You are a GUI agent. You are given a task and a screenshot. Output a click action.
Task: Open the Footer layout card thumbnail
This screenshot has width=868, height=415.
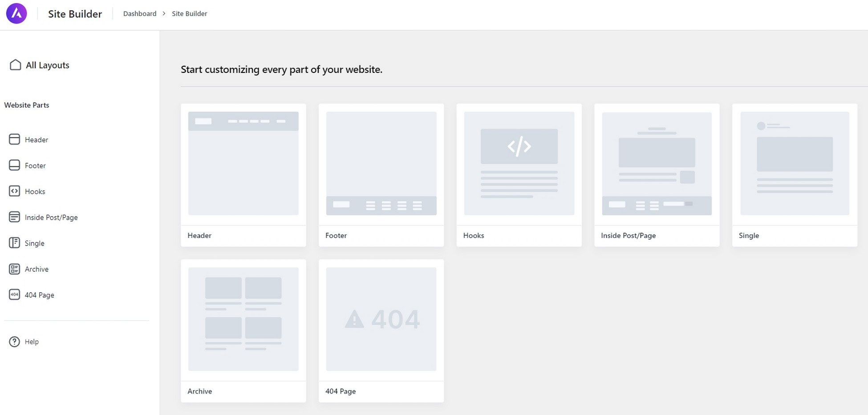(381, 163)
